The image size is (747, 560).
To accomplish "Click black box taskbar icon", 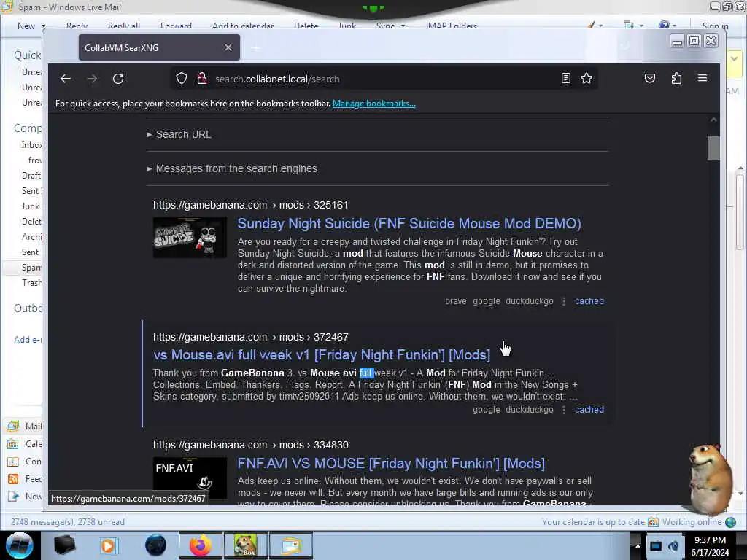I will click(64, 545).
